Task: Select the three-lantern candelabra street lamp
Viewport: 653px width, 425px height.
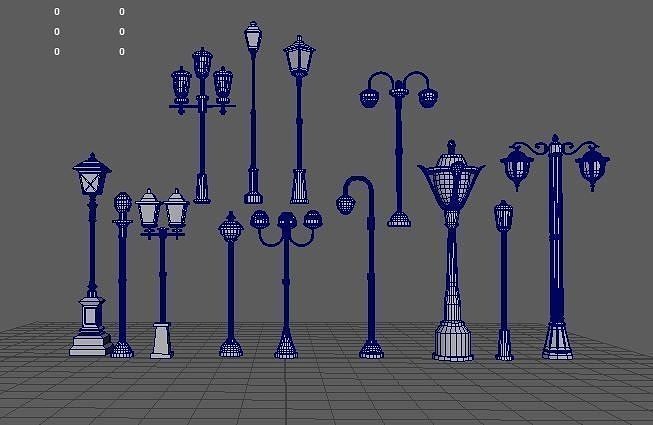Action: 202,125
